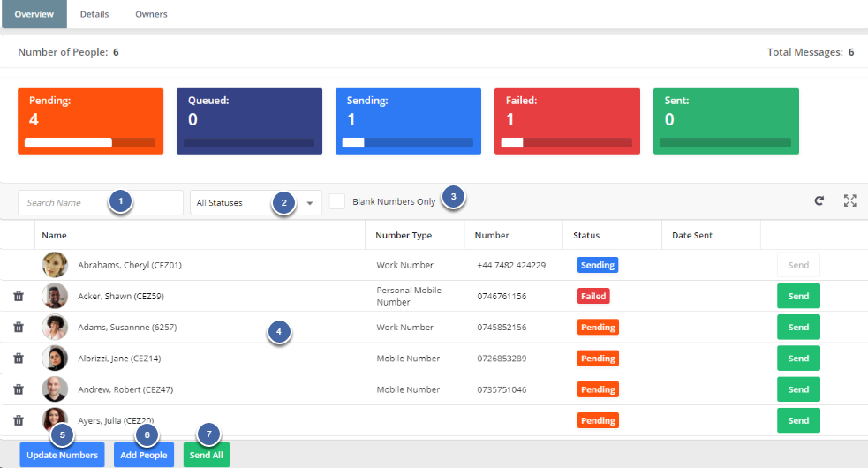Open the Owners tab

(151, 14)
